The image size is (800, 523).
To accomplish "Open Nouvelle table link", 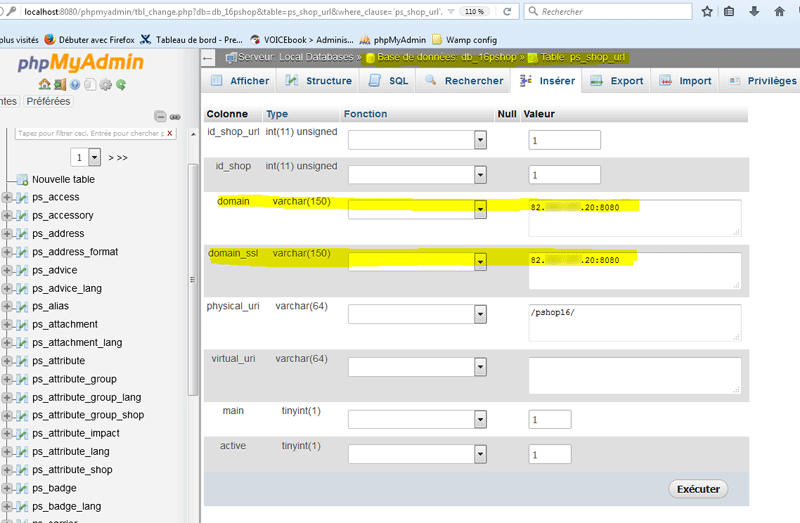I will (x=63, y=180).
